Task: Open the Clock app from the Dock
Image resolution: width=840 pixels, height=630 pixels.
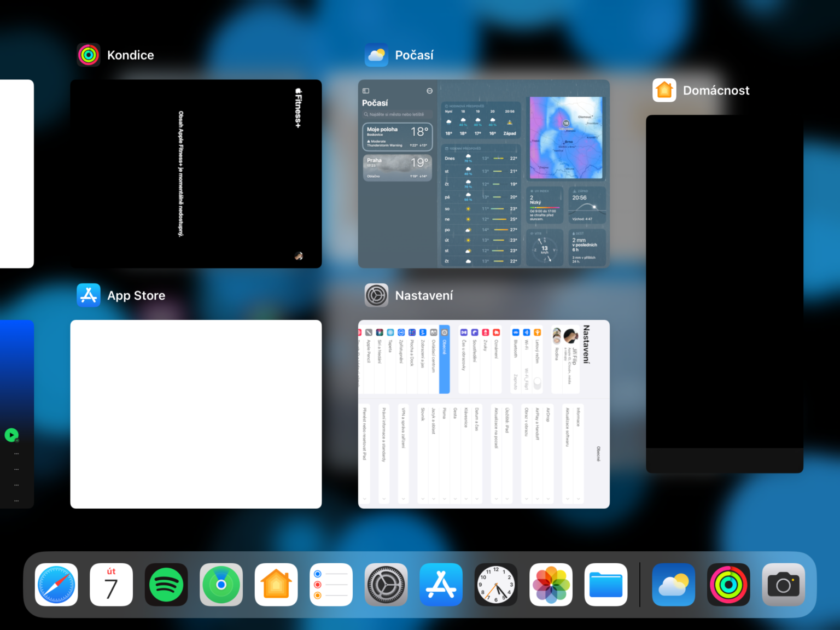Action: pos(495,585)
